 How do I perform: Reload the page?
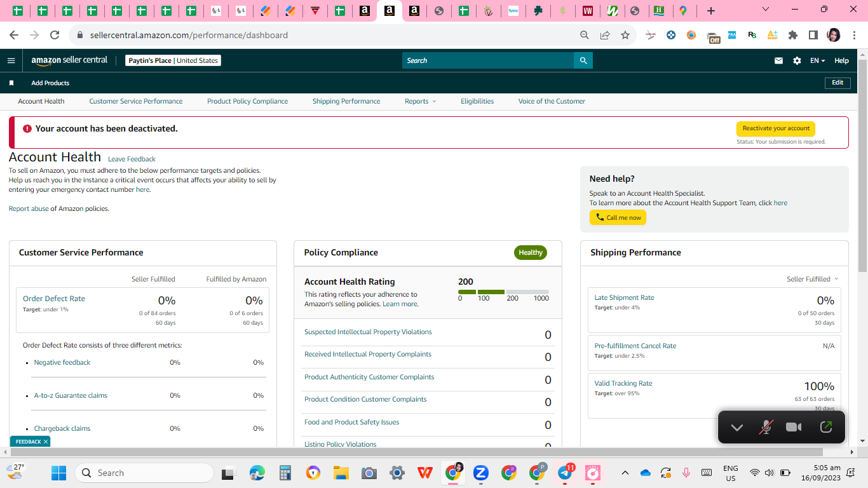coord(55,35)
